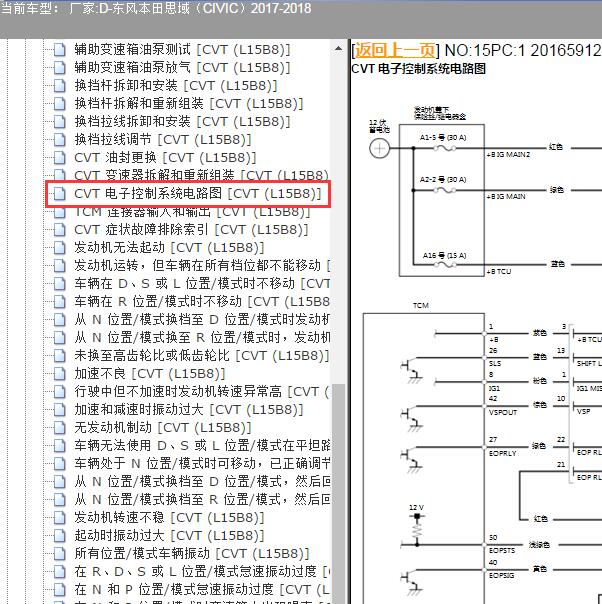Open CVT 症状故障排除索引 entry
Image resolution: width=602 pixels, height=604 pixels.
tap(191, 230)
